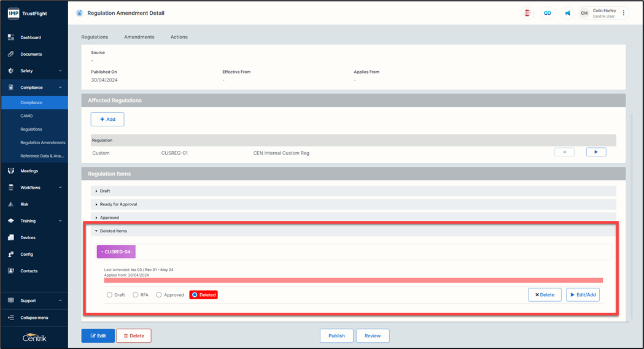Screen dimensions: 644x349
Task: Collapse the Deleted Items section
Action: [x=113, y=231]
